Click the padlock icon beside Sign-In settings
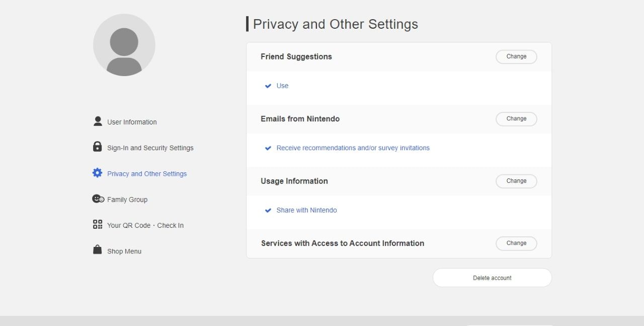644x326 pixels. (97, 147)
